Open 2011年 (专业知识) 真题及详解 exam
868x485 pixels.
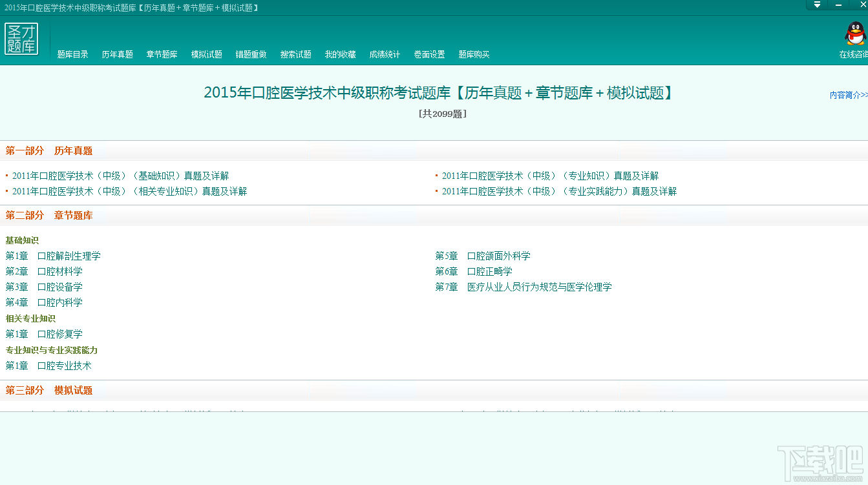pos(550,176)
